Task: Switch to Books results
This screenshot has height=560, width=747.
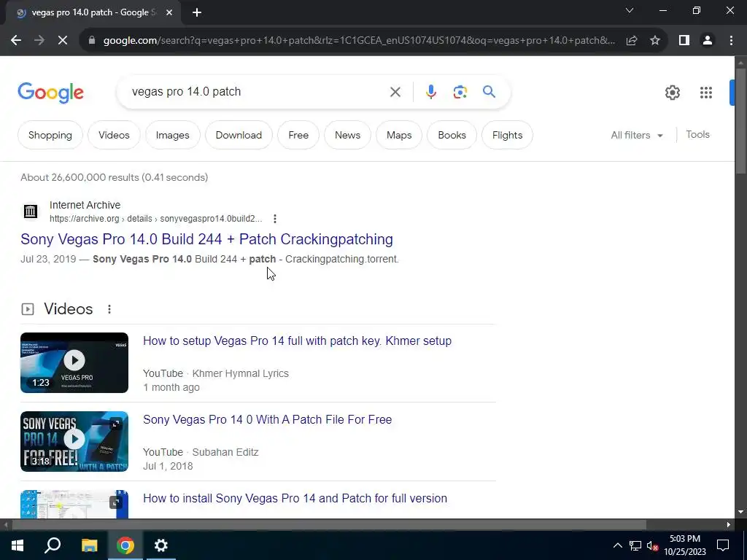Action: point(452,135)
